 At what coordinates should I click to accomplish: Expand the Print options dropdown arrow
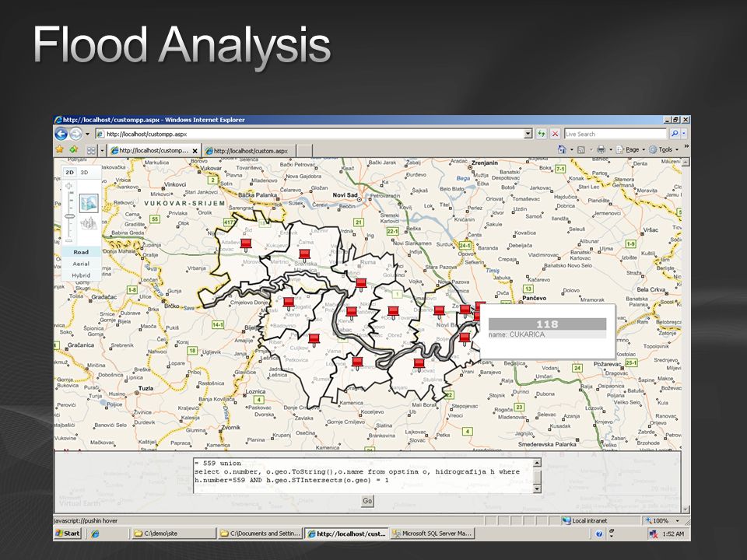(x=610, y=150)
